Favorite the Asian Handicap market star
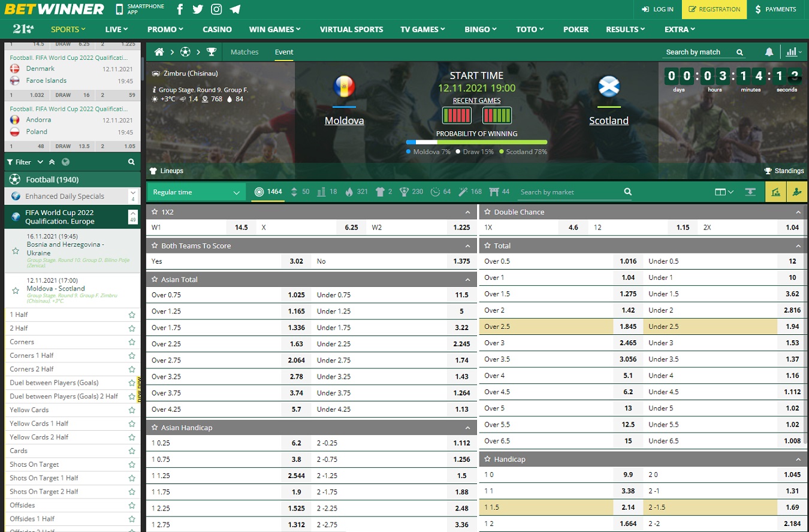The image size is (809, 532). pos(155,428)
